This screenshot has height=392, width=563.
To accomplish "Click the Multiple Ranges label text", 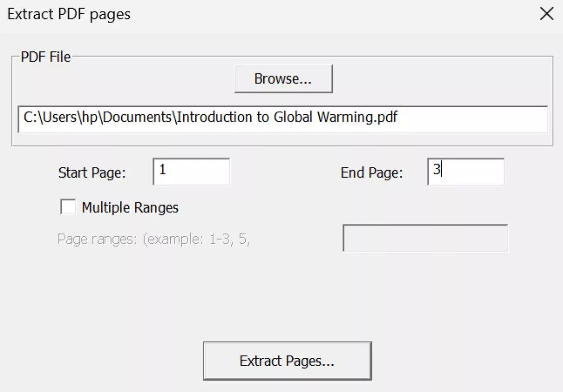I will 130,207.
